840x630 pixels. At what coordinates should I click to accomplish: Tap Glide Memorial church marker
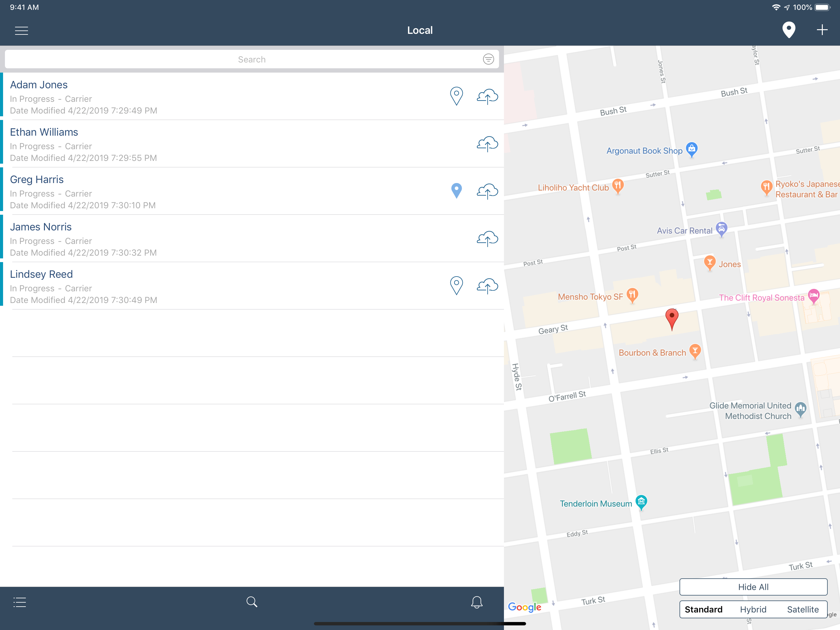801,410
